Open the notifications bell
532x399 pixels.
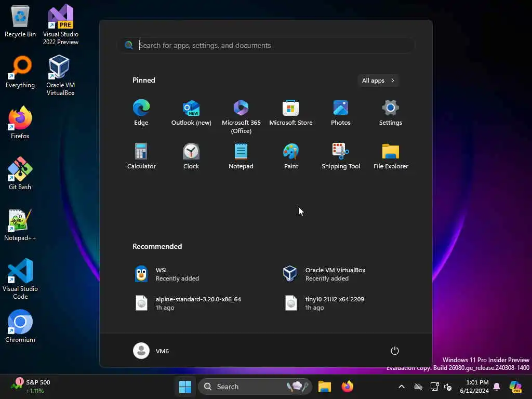(497, 387)
